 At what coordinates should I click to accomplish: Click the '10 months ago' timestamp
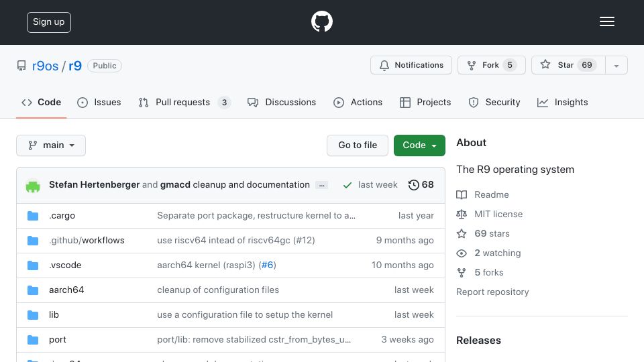tap(402, 265)
